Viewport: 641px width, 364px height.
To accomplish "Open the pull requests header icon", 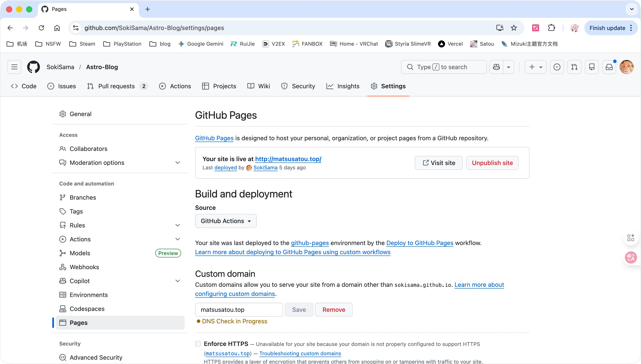I will pos(574,67).
